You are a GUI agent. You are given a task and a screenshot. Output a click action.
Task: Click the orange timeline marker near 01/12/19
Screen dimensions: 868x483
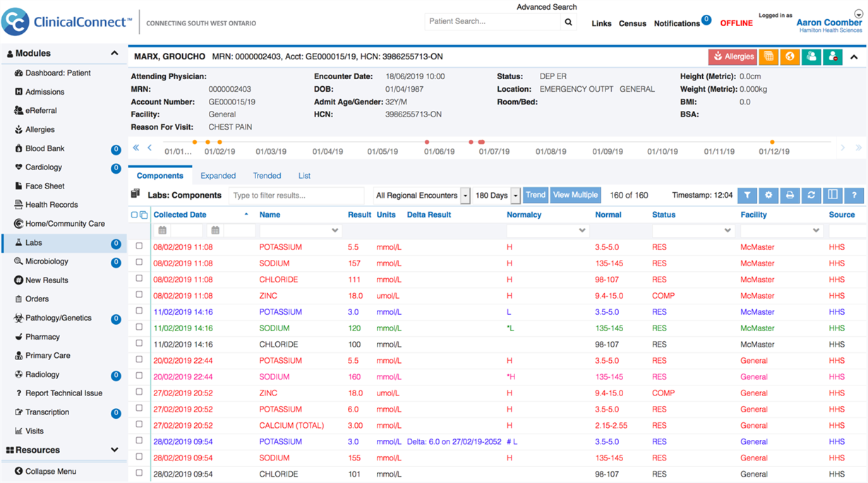click(x=772, y=142)
